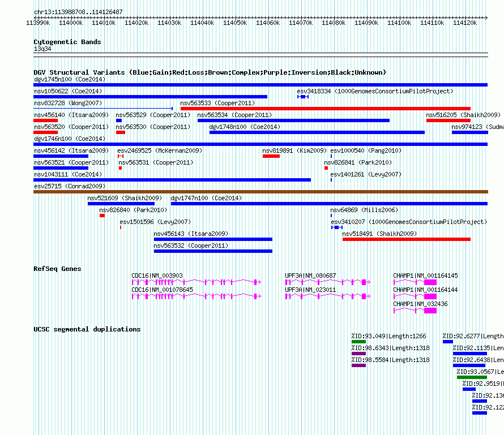Select the nsv563534 (Cooper2011) gain bar
This screenshot has height=435, width=504.
293,120
